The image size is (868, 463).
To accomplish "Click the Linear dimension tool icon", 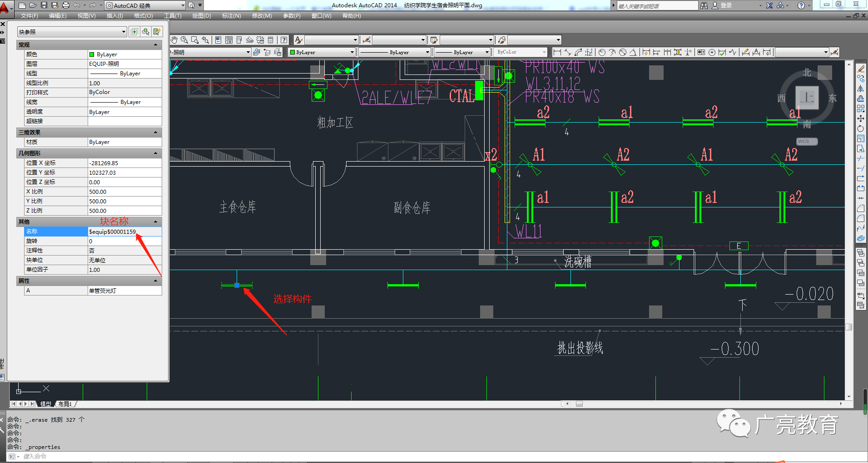I will pyautogui.click(x=557, y=52).
